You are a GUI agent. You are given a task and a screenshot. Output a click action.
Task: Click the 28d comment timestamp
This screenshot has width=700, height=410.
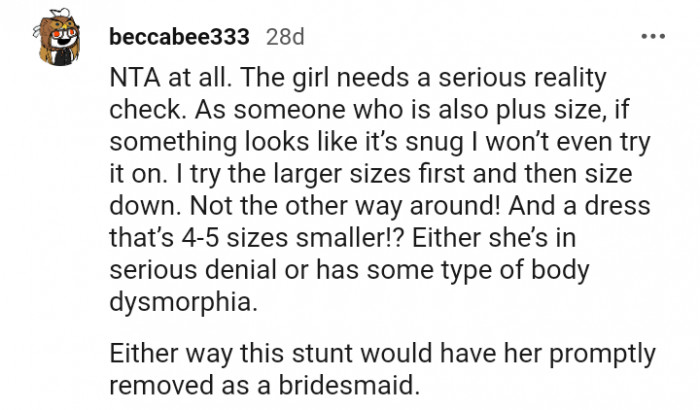(285, 37)
